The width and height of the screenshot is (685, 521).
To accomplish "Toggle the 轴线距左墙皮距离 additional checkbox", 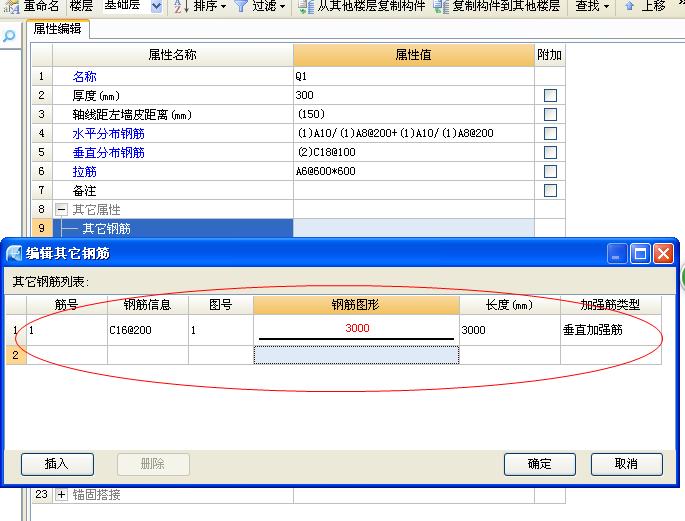I will click(550, 114).
